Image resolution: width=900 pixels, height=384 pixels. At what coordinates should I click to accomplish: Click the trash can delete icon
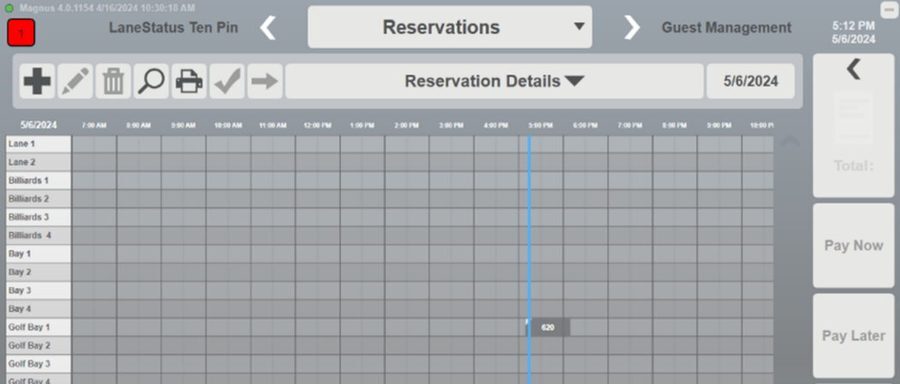click(x=113, y=81)
